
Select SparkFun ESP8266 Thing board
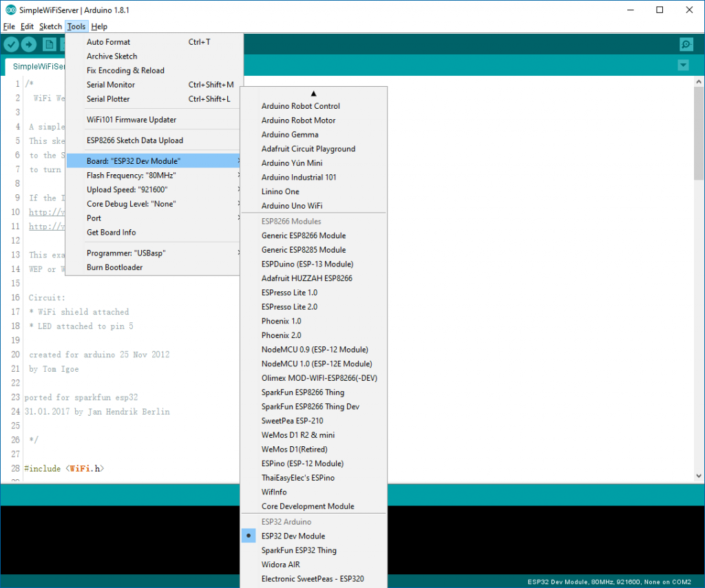pyautogui.click(x=314, y=392)
